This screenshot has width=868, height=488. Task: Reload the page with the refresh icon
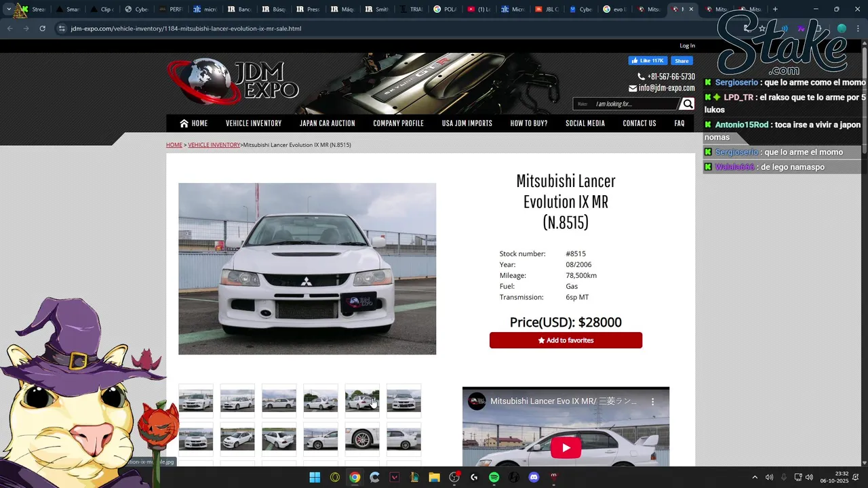[x=42, y=28]
